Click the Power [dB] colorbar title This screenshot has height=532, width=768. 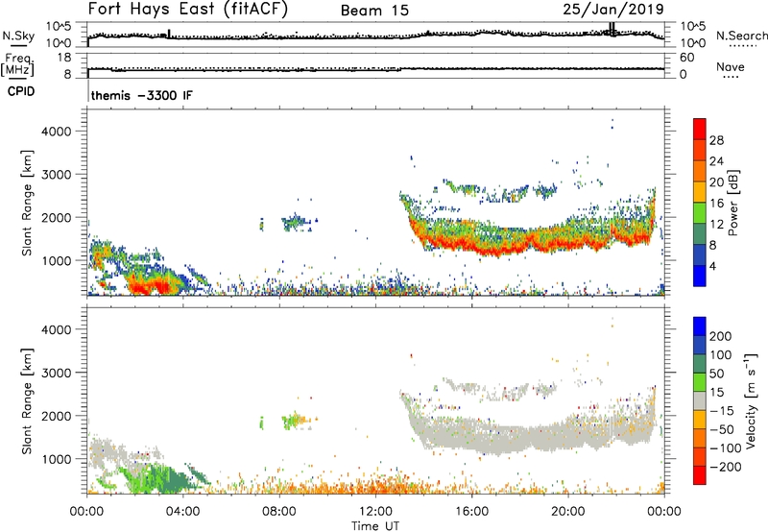[x=733, y=203]
